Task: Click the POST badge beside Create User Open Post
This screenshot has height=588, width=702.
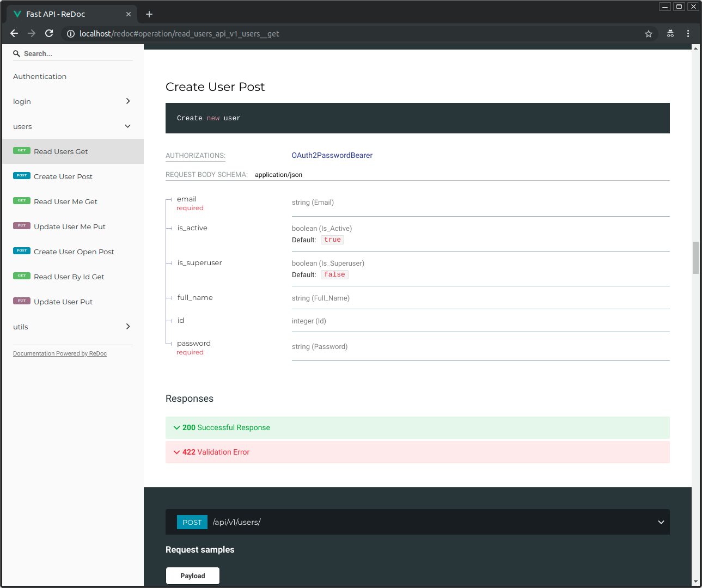Action: (22, 250)
